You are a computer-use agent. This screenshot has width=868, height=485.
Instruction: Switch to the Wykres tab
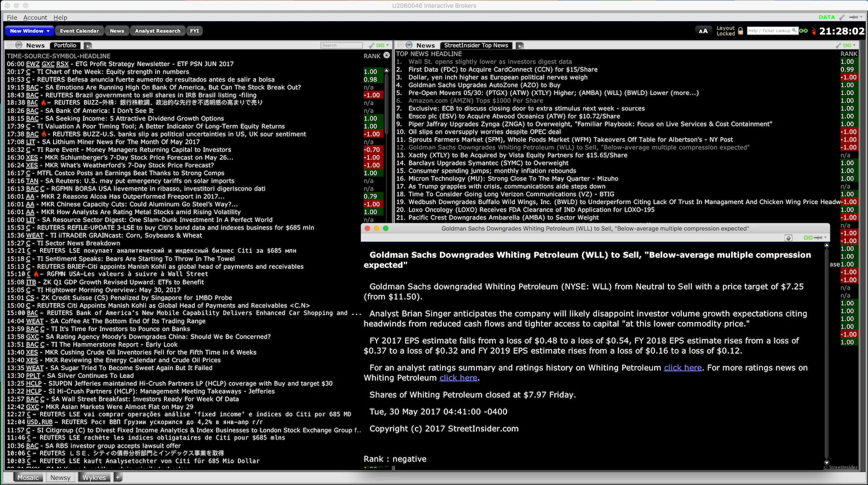94,477
